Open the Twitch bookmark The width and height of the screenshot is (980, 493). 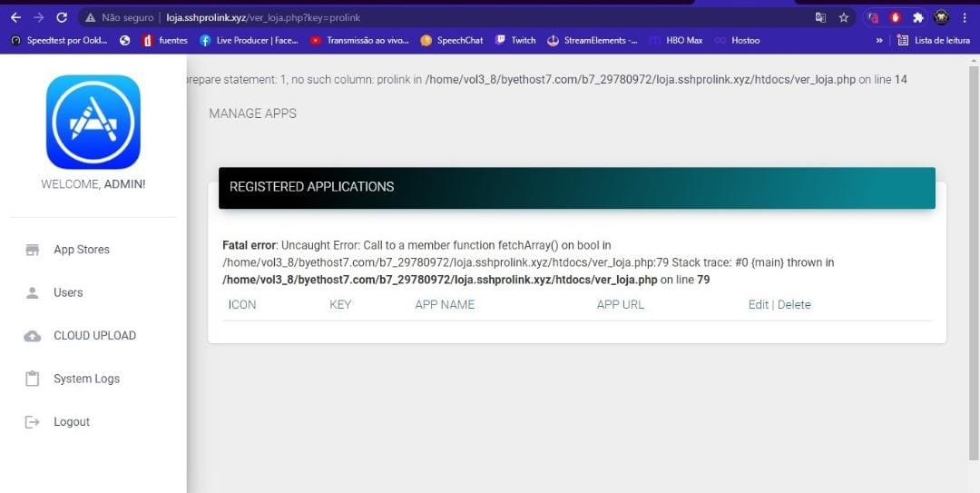coord(515,40)
